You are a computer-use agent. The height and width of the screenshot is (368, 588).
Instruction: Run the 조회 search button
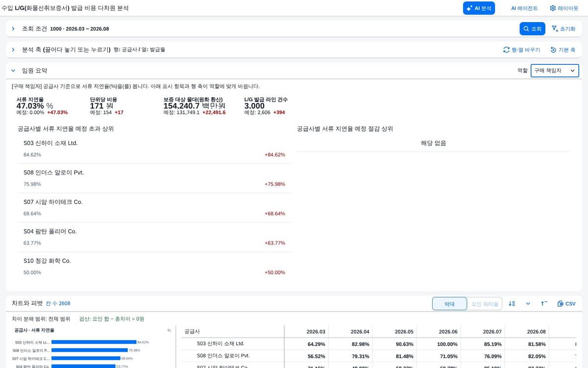[x=532, y=29]
